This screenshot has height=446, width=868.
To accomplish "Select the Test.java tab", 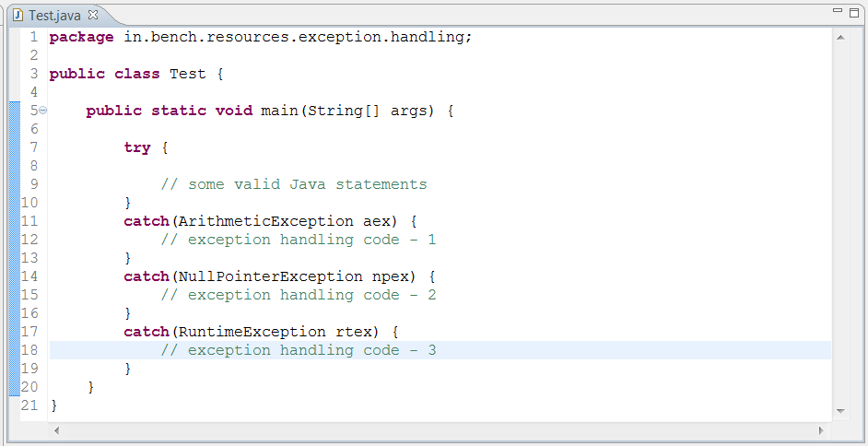I will (54, 16).
